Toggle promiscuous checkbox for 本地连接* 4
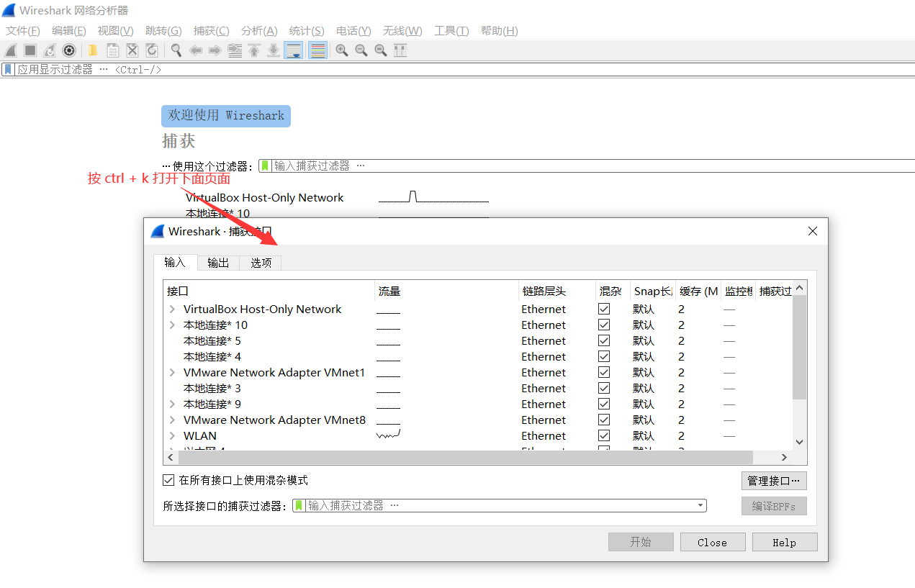This screenshot has height=588, width=915. point(604,356)
